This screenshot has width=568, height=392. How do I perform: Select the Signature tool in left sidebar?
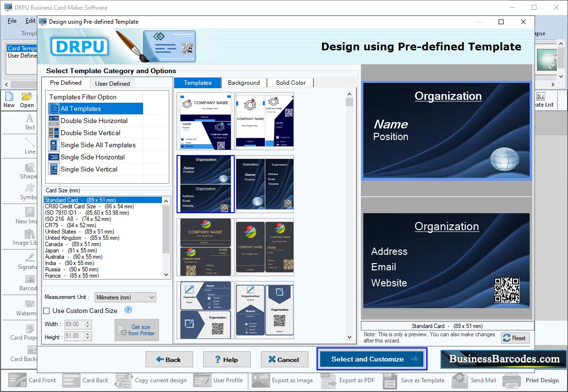point(28,262)
